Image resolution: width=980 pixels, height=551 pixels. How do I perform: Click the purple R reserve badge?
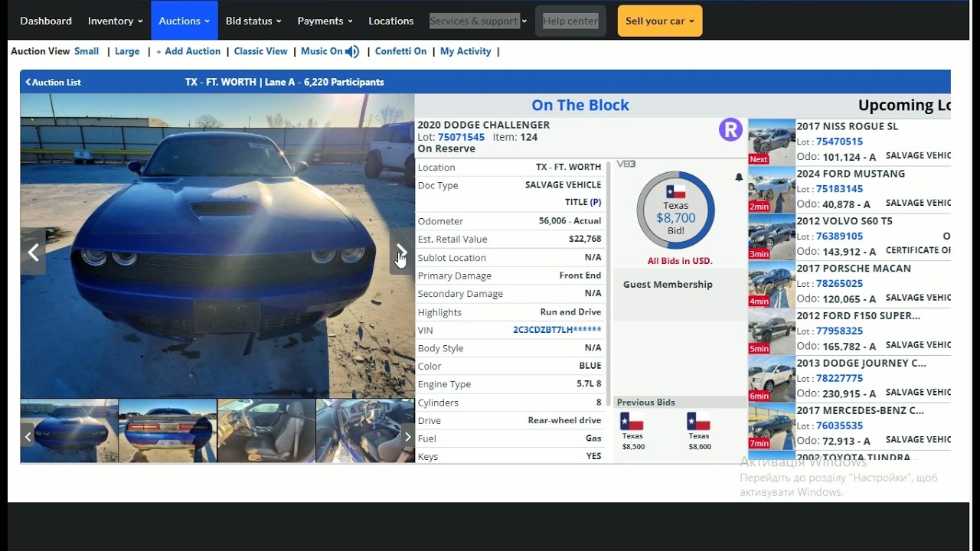[x=730, y=129]
